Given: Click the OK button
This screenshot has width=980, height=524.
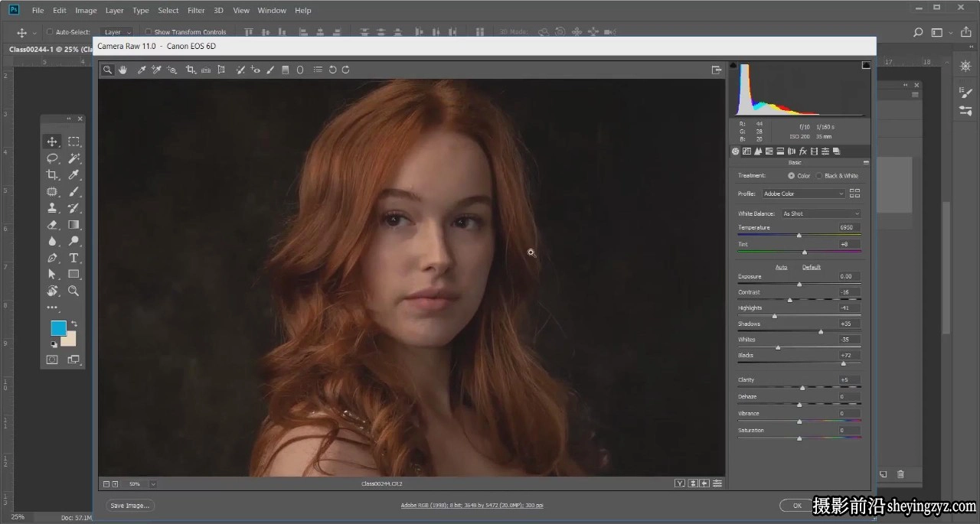Looking at the screenshot, I should tap(797, 506).
